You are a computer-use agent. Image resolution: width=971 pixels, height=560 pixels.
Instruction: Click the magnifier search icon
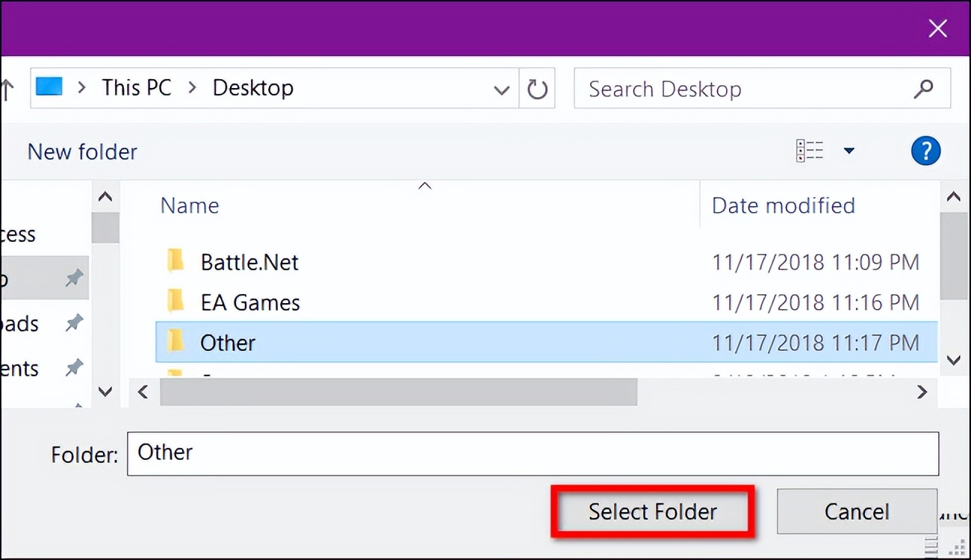923,89
